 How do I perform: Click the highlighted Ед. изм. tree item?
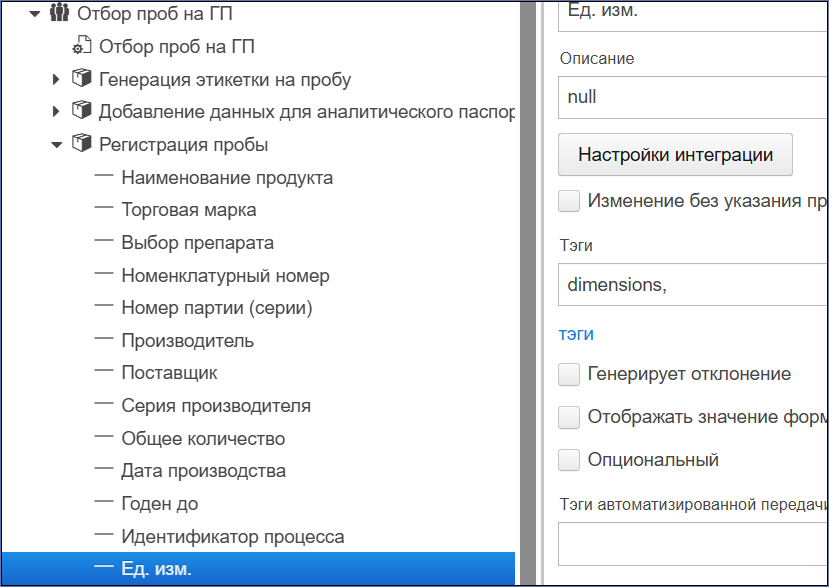258,568
